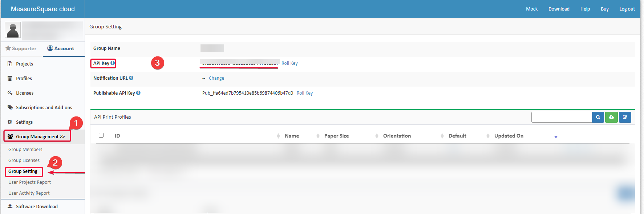Change the Notification URL
This screenshot has width=644, height=214.
[216, 78]
